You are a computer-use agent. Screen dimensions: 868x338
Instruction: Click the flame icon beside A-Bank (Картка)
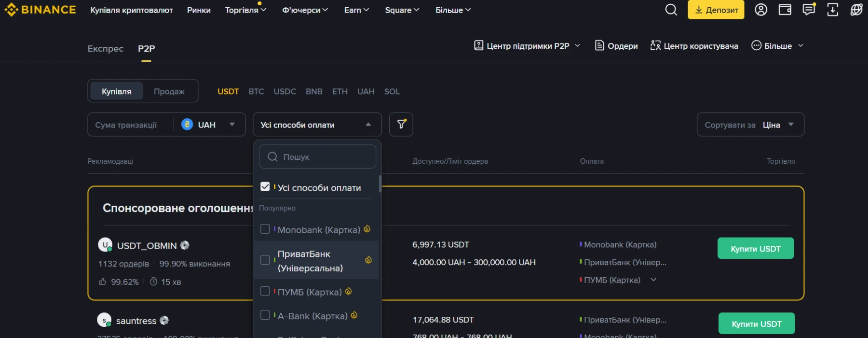pos(354,315)
